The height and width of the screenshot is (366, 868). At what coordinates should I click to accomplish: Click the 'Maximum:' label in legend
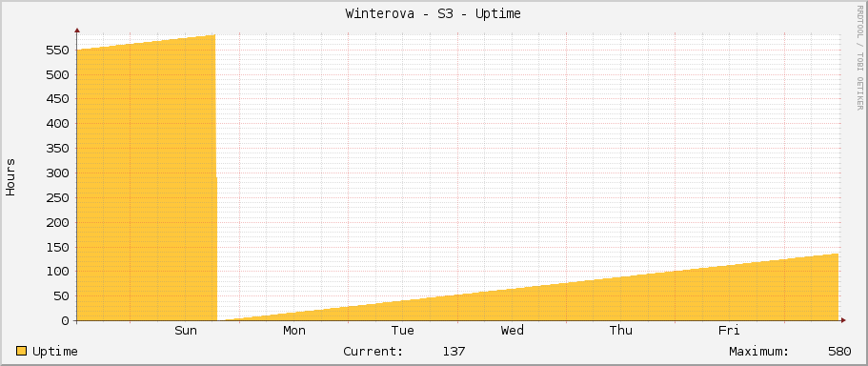tap(759, 351)
